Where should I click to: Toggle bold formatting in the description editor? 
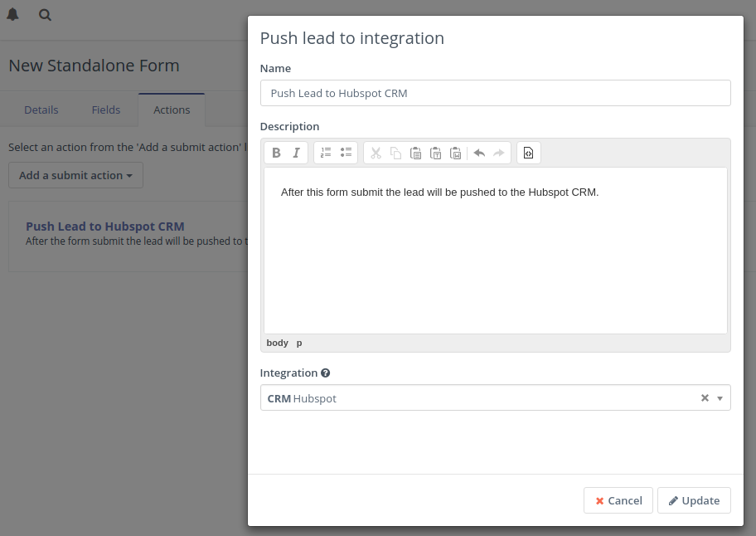(276, 153)
